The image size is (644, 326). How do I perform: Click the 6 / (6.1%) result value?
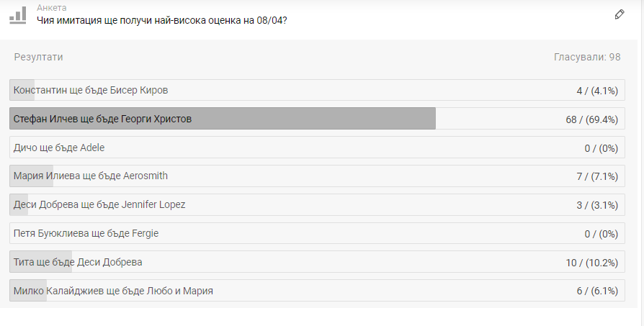596,291
